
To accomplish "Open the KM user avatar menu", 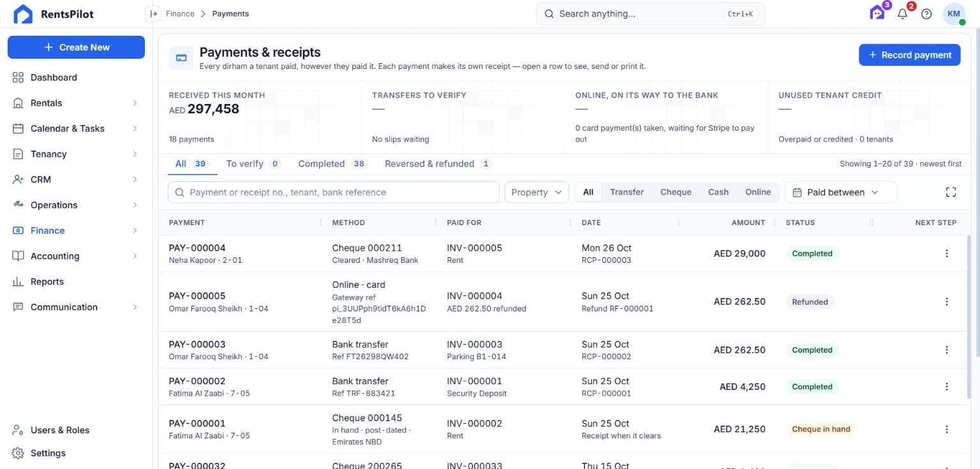I will click(x=954, y=14).
